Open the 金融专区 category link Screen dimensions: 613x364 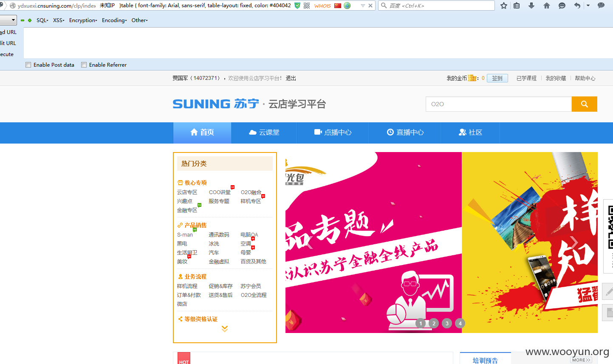(187, 210)
